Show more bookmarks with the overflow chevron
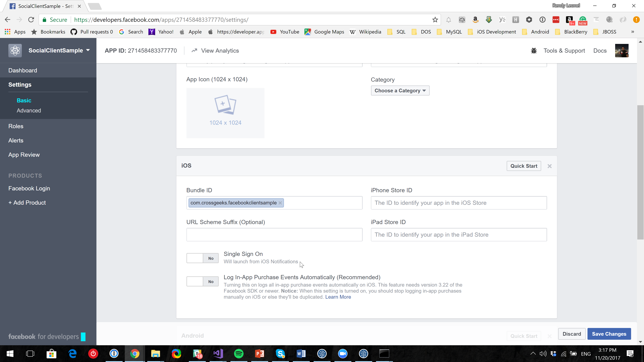This screenshot has width=644, height=362. [632, 32]
